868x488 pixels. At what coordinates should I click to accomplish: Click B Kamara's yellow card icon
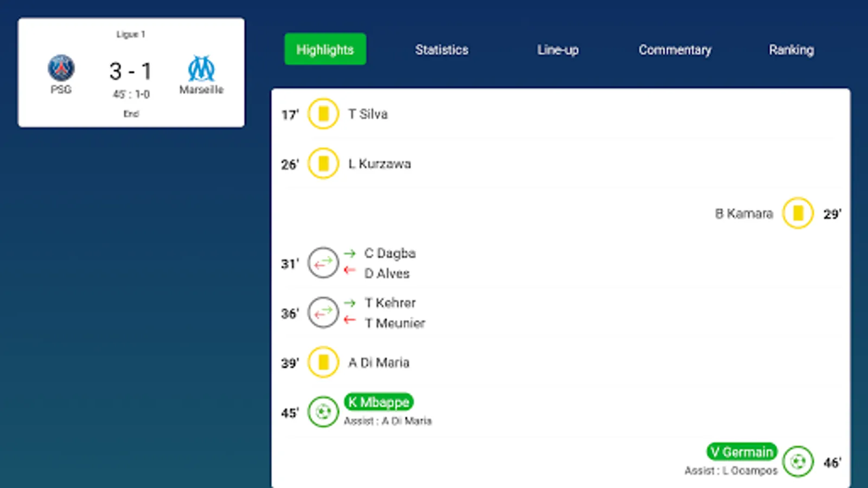click(x=798, y=213)
